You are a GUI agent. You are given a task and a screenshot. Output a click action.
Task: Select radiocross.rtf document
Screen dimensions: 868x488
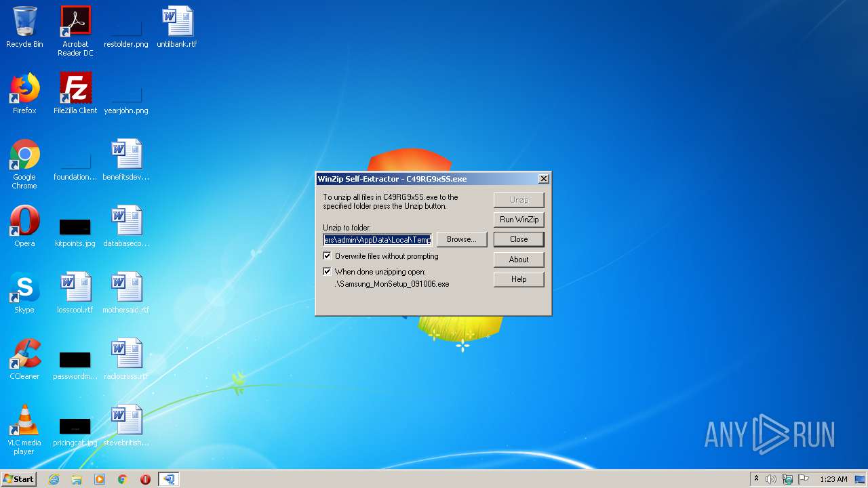126,359
